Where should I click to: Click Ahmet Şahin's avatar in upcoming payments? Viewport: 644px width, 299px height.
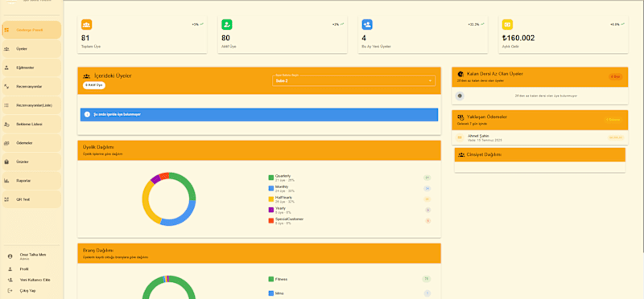pos(460,137)
